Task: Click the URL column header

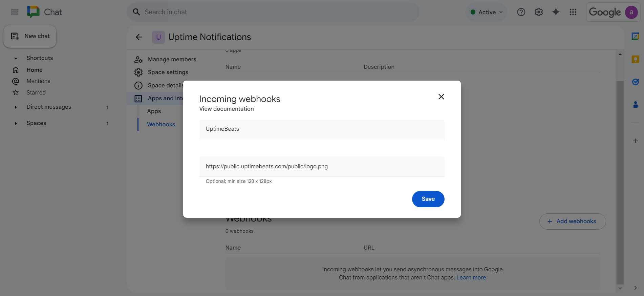Action: (x=369, y=248)
